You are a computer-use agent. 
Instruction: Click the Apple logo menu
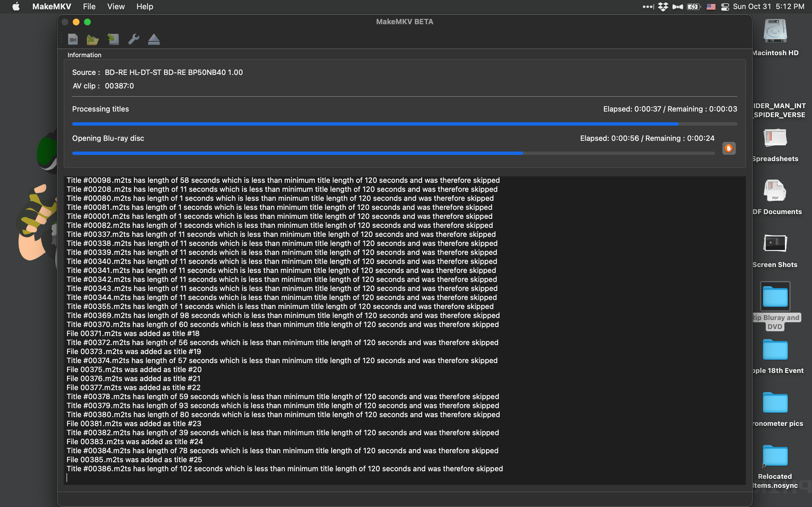pos(16,7)
